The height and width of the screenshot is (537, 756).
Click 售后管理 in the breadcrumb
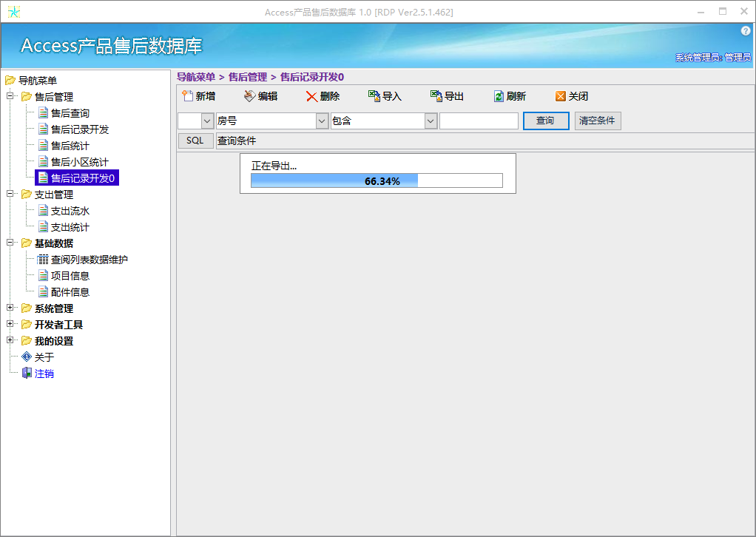248,77
